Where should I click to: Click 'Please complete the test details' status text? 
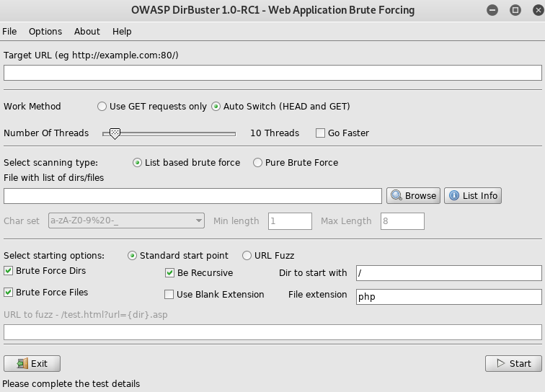pos(71,383)
